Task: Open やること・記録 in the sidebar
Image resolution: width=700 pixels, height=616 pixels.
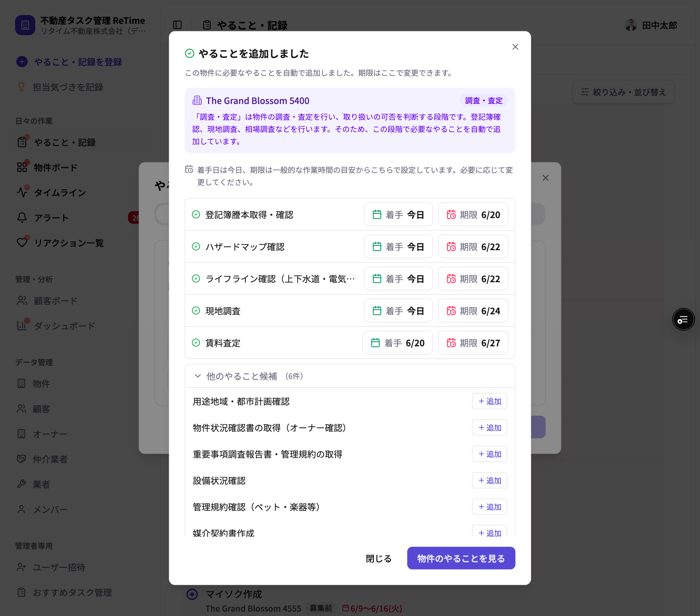Action: point(65,142)
